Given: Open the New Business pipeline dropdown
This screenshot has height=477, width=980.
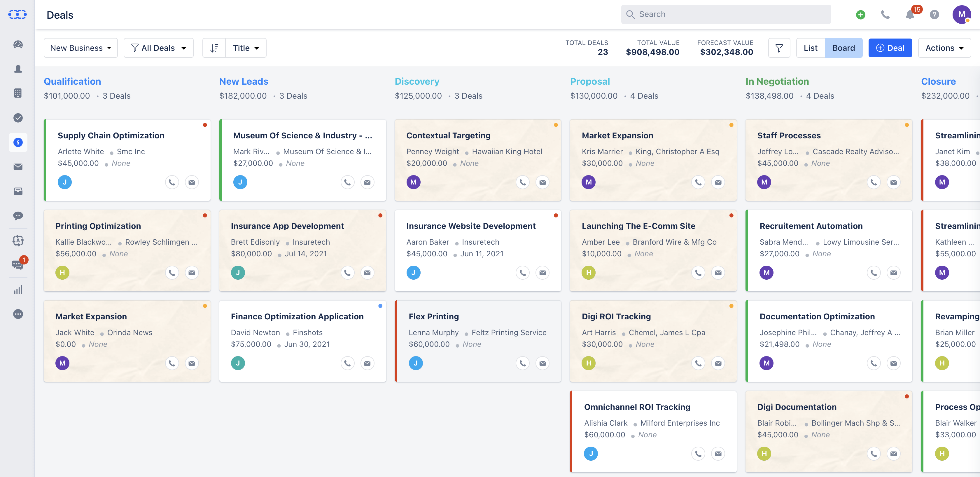Looking at the screenshot, I should [81, 48].
